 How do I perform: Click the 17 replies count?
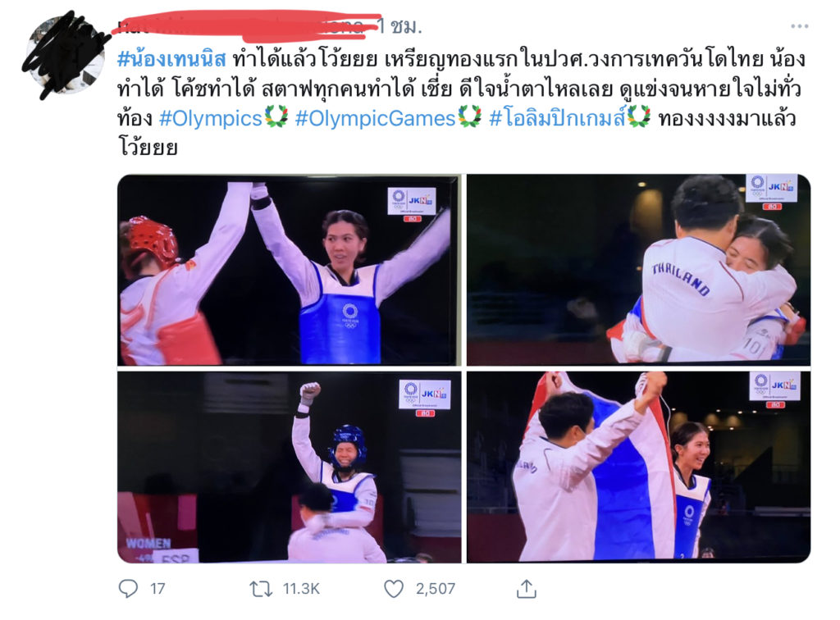pos(157,589)
